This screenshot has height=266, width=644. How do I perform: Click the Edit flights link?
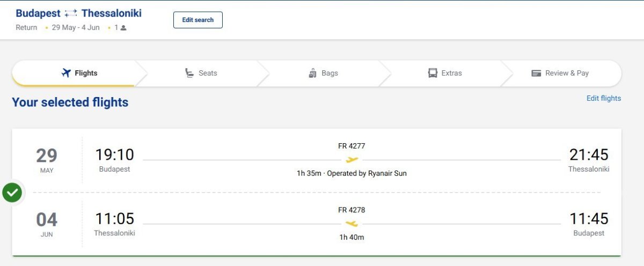603,98
